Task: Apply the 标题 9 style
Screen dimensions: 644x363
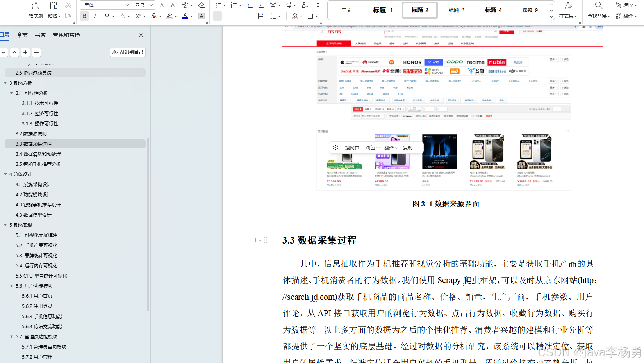Action: 530,10
